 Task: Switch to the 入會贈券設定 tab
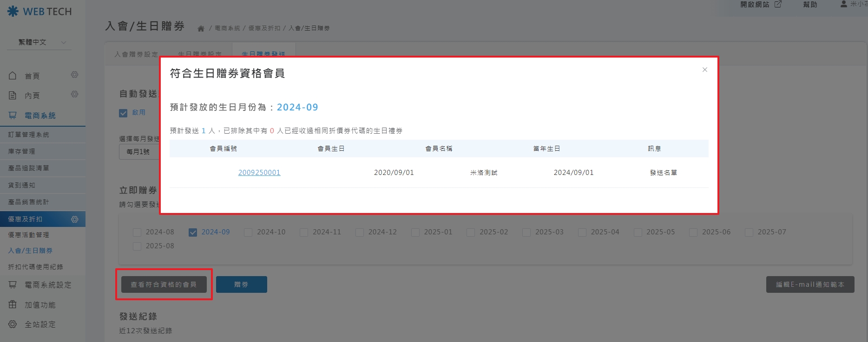[136, 54]
